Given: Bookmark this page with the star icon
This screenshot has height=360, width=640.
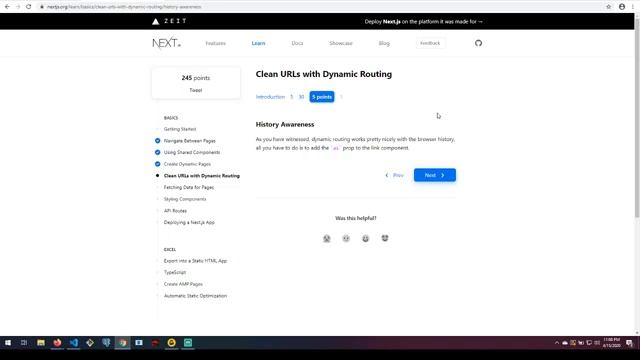Looking at the screenshot, I should point(609,7).
